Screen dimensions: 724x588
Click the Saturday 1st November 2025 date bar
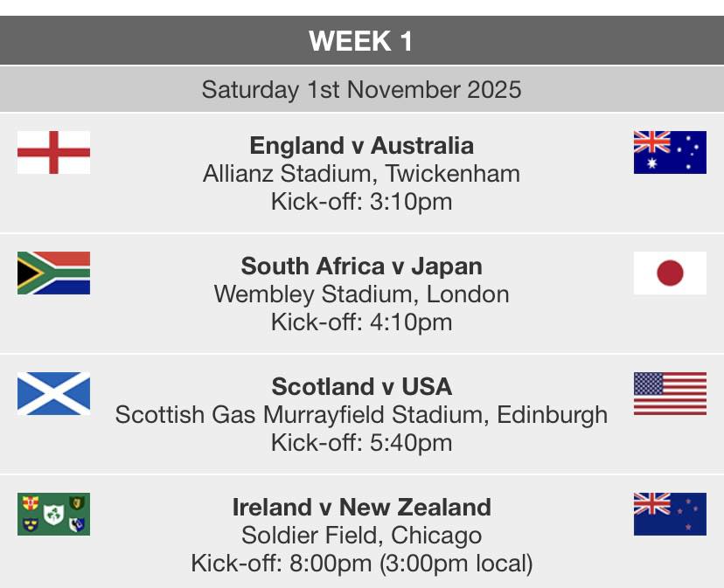[x=362, y=89]
